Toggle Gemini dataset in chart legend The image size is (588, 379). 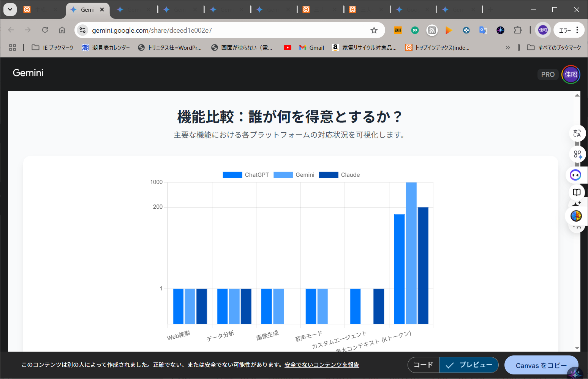click(x=294, y=175)
